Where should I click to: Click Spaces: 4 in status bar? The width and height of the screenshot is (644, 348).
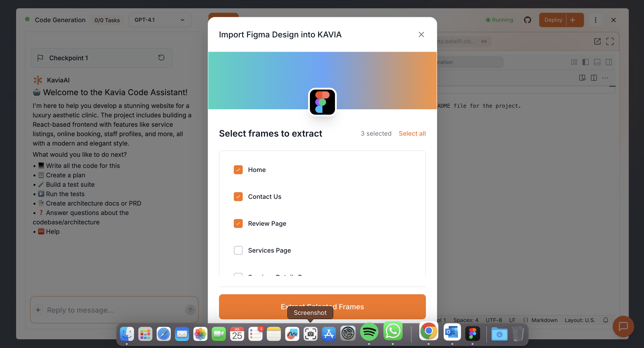click(x=466, y=320)
